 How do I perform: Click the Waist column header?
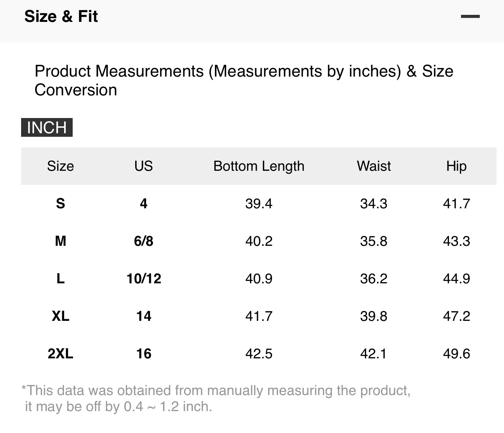pos(374,166)
